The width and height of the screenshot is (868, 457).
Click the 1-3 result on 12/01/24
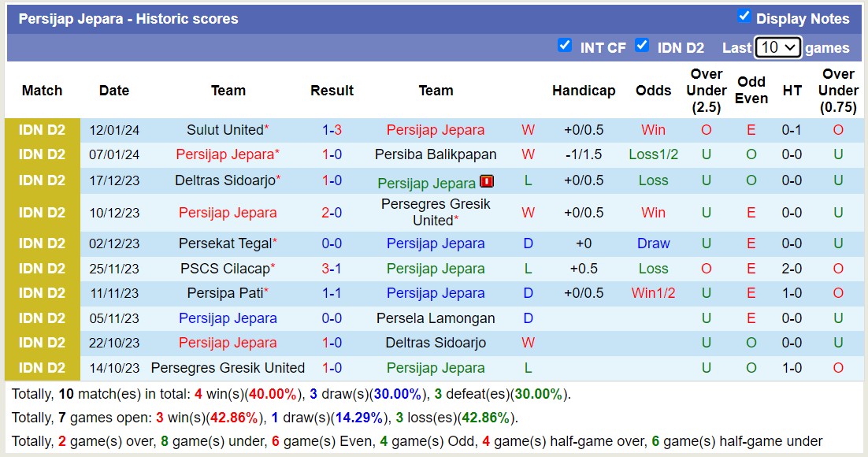click(332, 130)
